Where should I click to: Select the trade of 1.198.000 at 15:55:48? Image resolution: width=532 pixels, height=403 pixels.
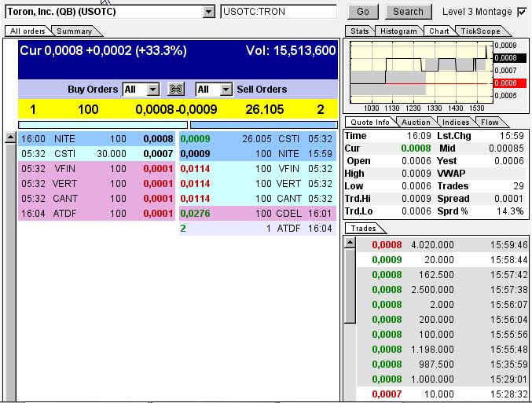tap(442, 350)
